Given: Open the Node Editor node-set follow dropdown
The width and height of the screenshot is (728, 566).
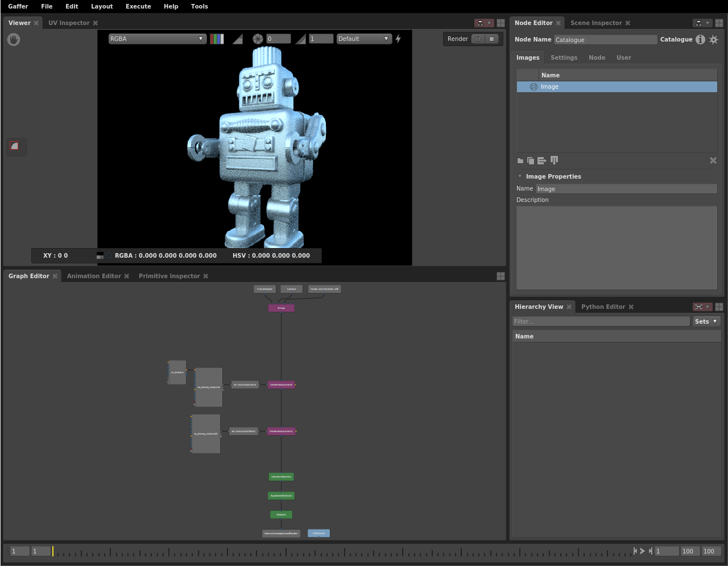Looking at the screenshot, I should point(702,23).
